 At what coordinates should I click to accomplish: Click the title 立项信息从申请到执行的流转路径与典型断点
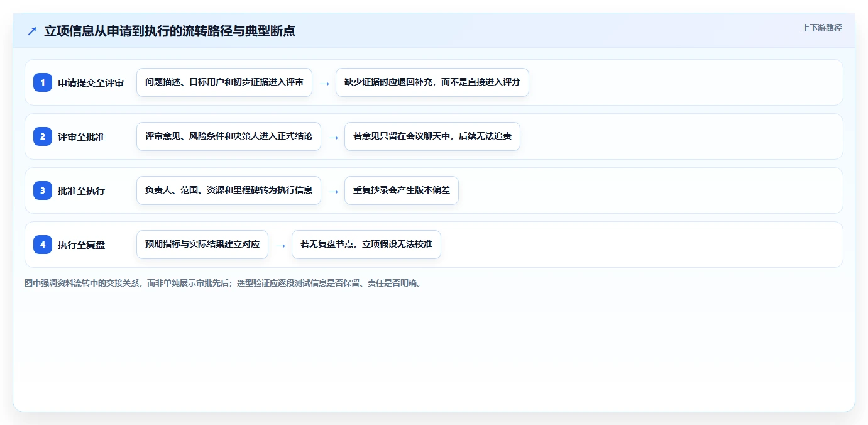pos(170,31)
